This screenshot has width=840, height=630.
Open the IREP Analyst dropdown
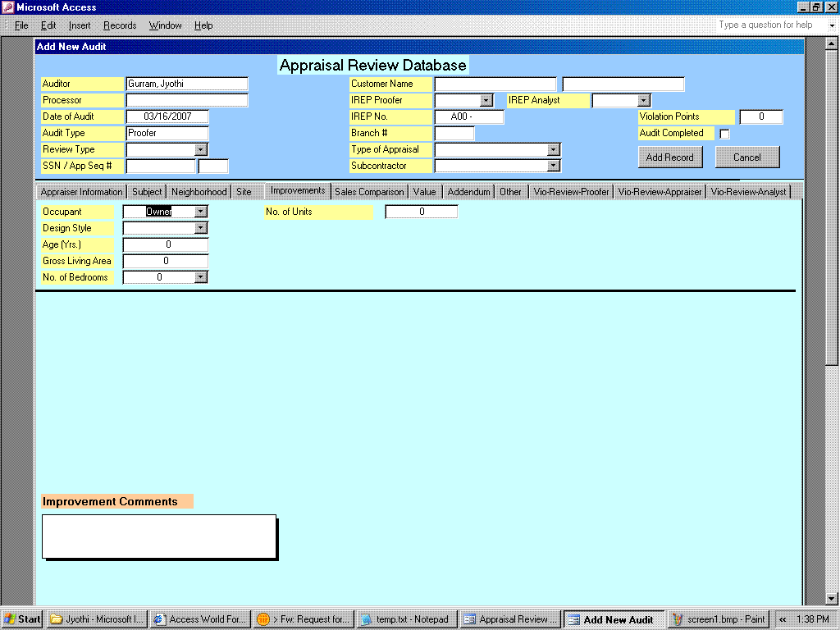tap(643, 101)
